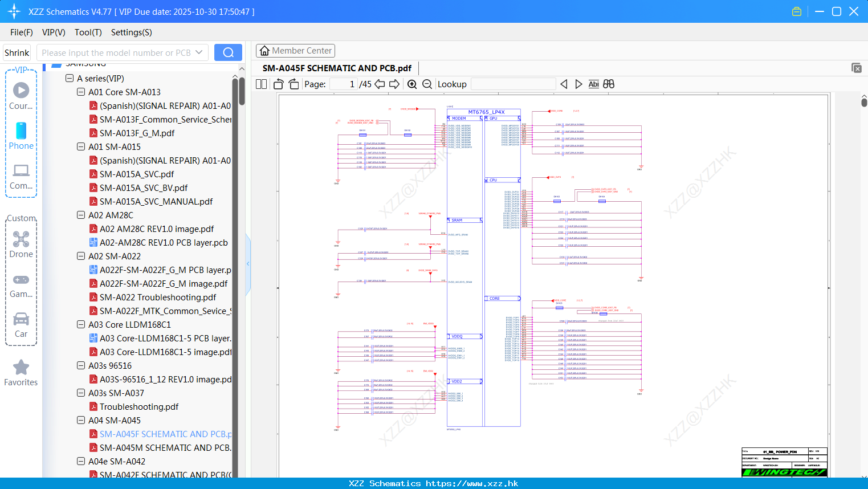The width and height of the screenshot is (868, 489).
Task: Rotate page clockwise
Action: (x=294, y=84)
